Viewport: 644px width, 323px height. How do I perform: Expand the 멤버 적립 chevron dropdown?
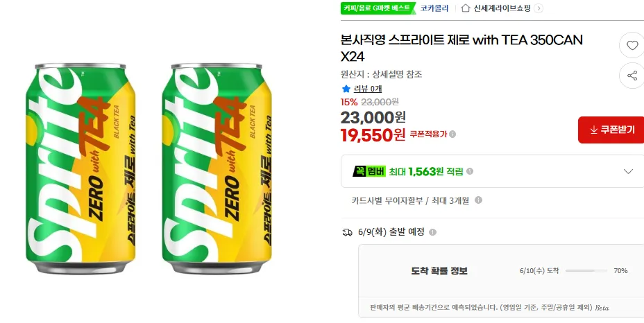(628, 171)
